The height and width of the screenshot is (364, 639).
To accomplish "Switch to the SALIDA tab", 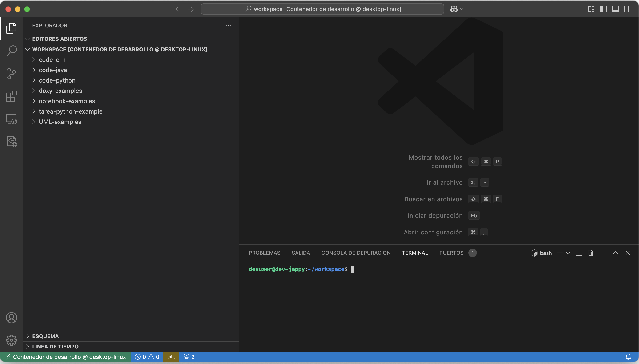I will click(x=301, y=253).
